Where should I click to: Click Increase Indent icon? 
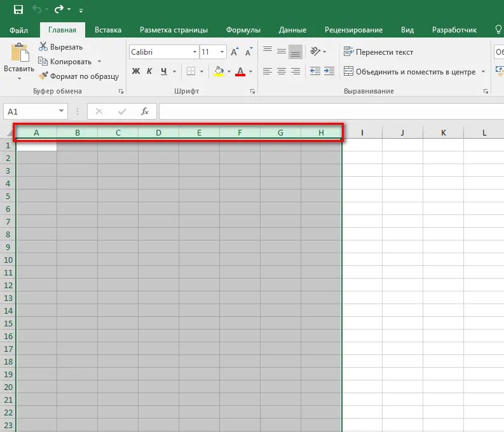[x=329, y=71]
